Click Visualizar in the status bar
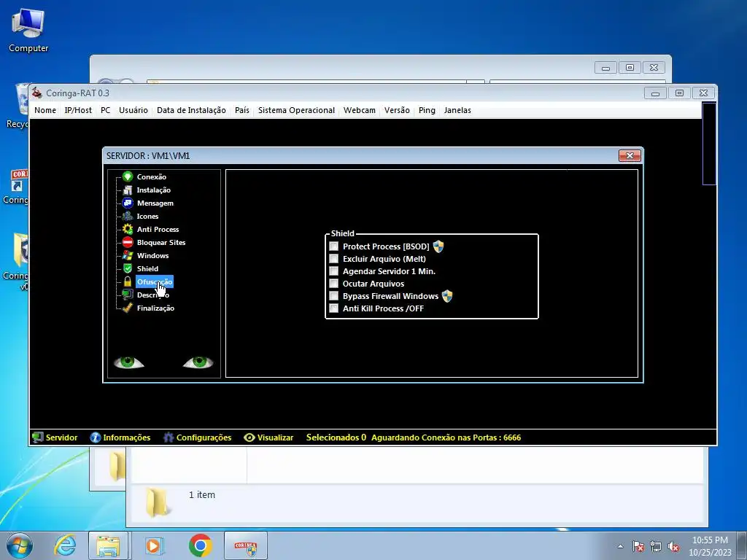 point(268,437)
